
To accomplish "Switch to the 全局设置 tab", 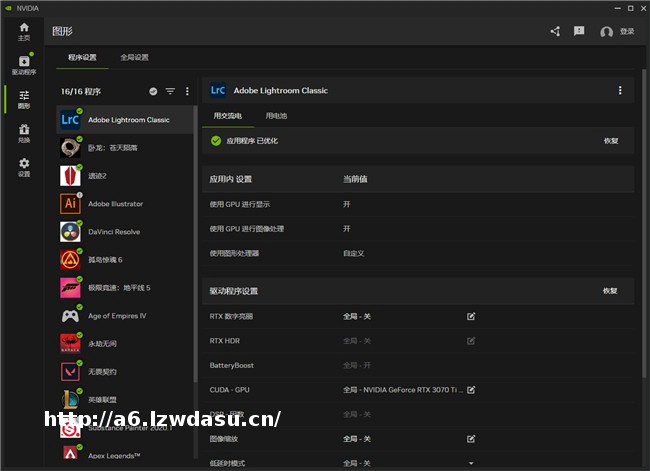I will (134, 58).
